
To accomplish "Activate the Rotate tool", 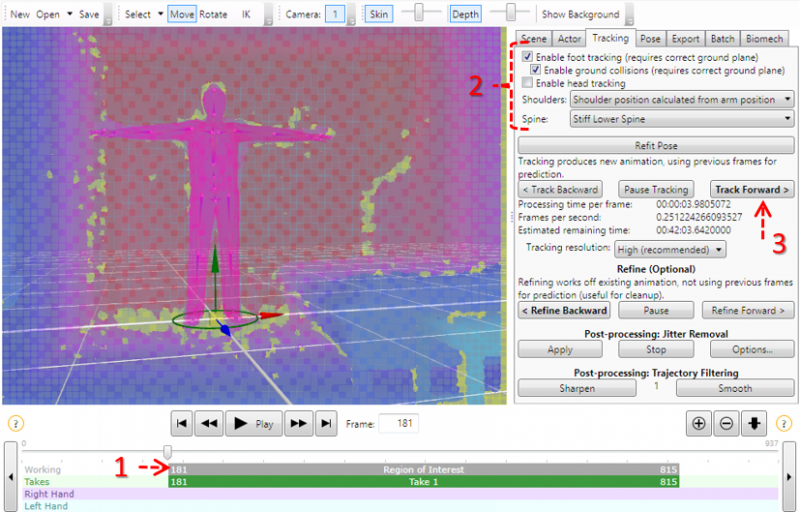I will (213, 14).
